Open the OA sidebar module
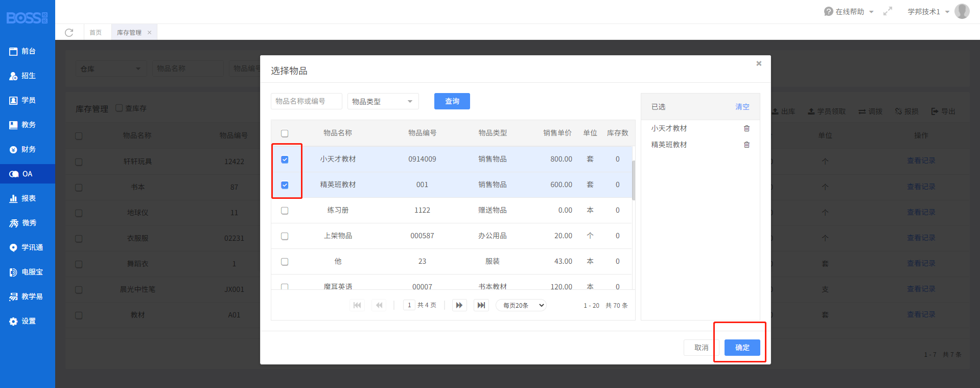The width and height of the screenshot is (980, 388). [28, 174]
